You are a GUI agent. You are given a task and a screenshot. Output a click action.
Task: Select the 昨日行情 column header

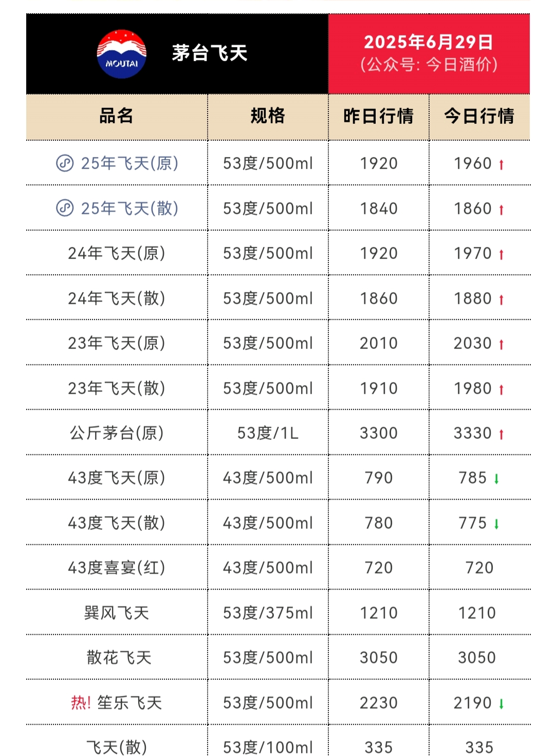tap(379, 116)
